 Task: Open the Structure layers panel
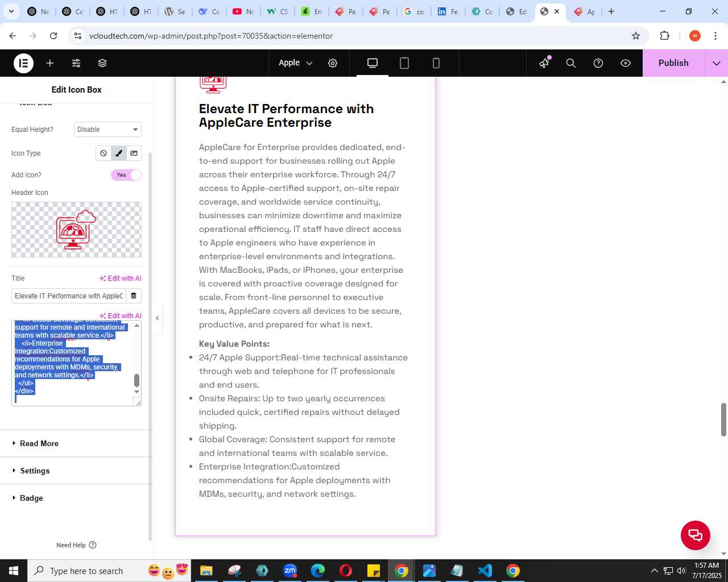(x=102, y=63)
